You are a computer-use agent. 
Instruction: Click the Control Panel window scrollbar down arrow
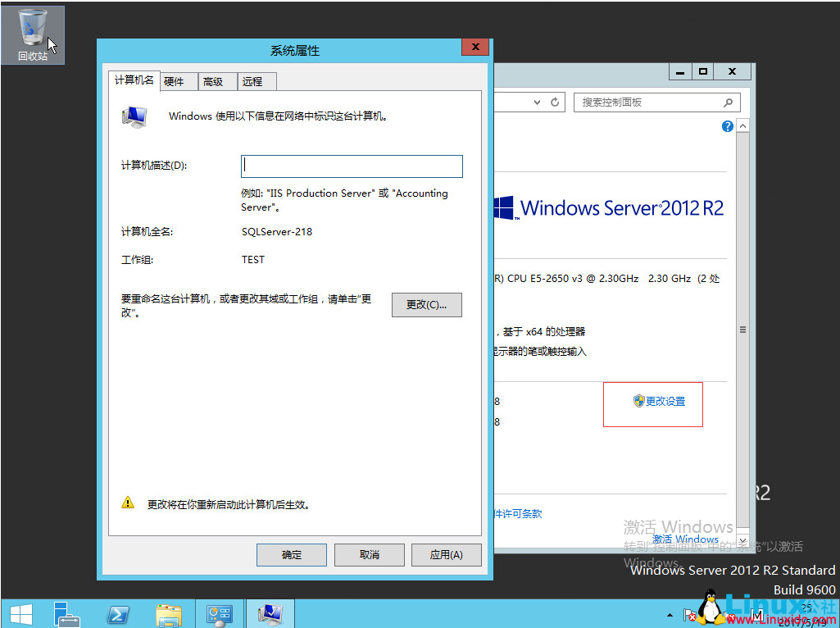coord(742,540)
